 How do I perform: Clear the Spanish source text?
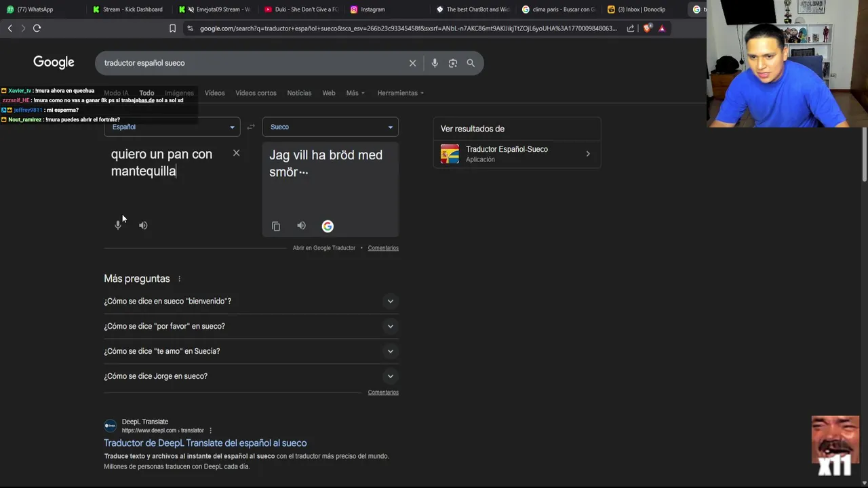tap(236, 153)
